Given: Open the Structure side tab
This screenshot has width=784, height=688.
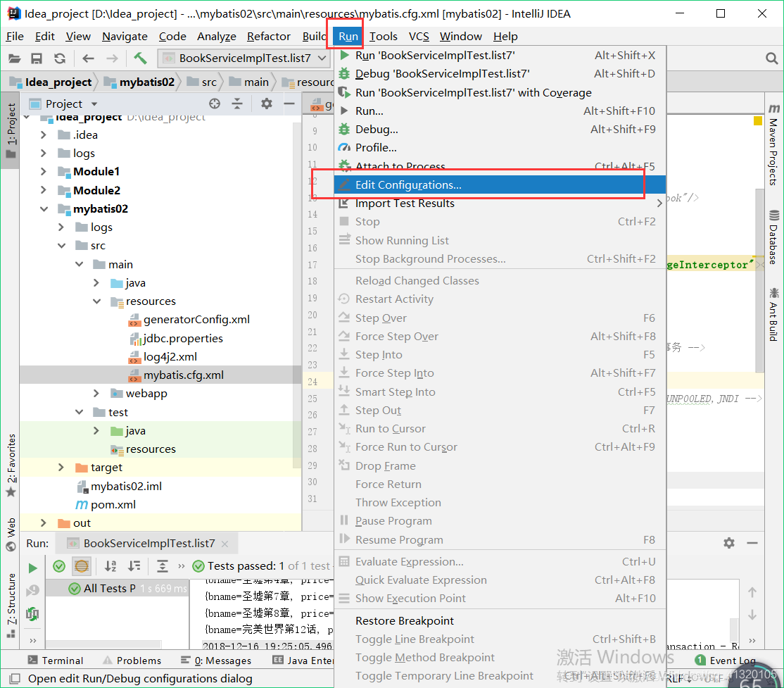Looking at the screenshot, I should coord(11,605).
